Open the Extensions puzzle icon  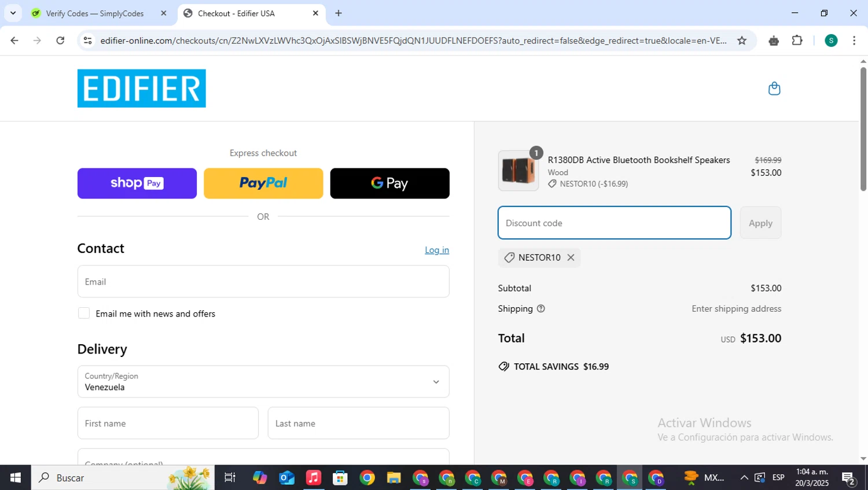point(797,40)
